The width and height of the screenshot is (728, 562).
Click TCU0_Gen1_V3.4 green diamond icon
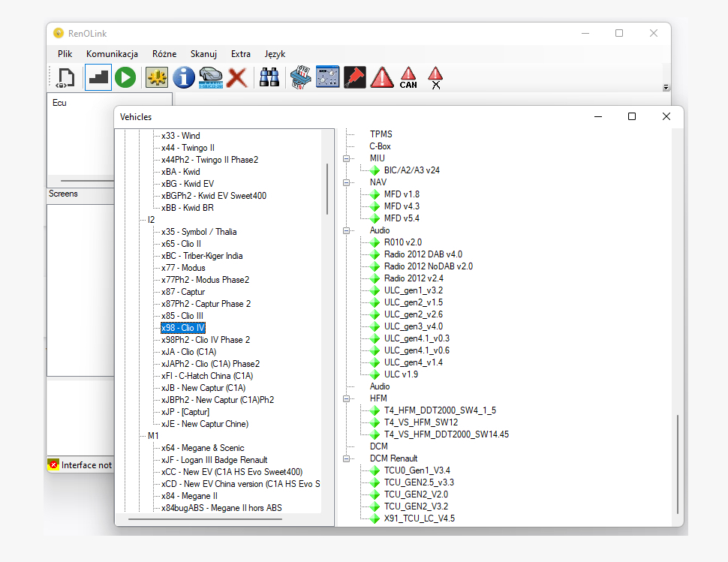pyautogui.click(x=375, y=470)
